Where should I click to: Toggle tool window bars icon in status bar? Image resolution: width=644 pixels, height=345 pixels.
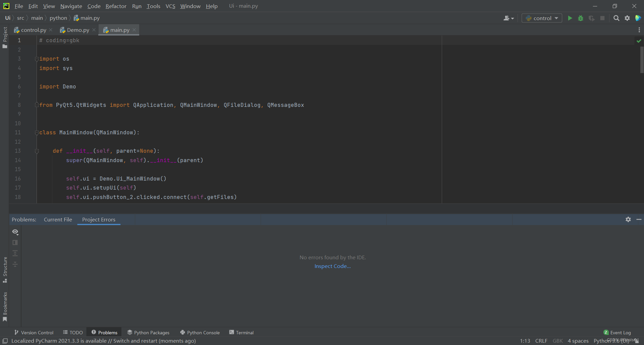point(5,341)
